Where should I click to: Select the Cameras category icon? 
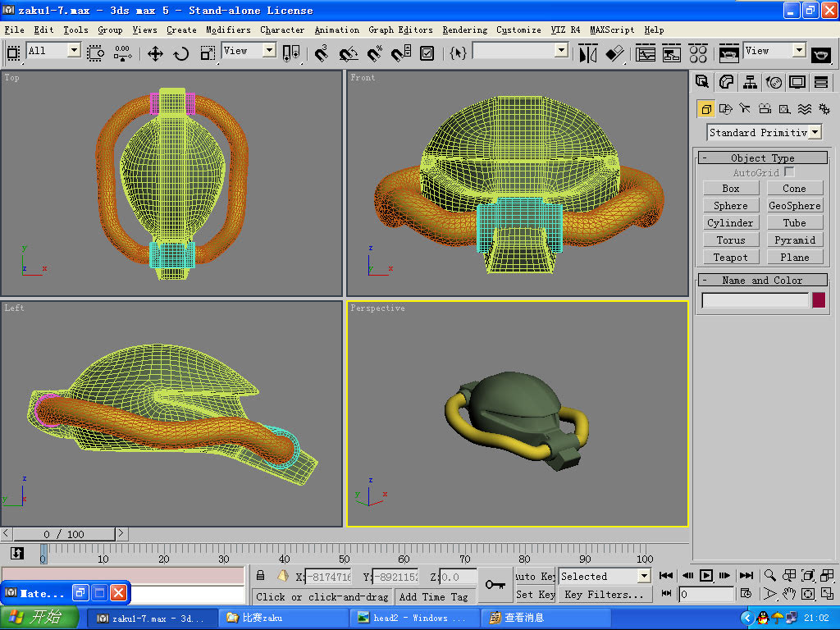pyautogui.click(x=765, y=109)
